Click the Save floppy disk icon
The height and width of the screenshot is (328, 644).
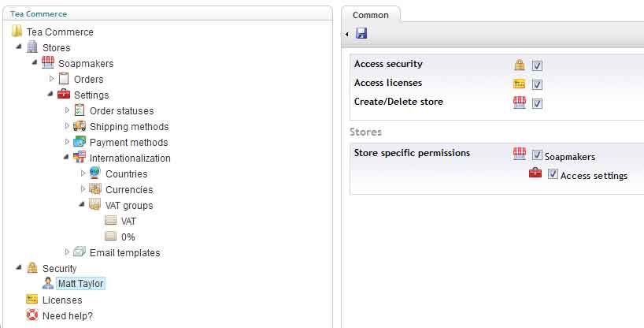coord(361,33)
